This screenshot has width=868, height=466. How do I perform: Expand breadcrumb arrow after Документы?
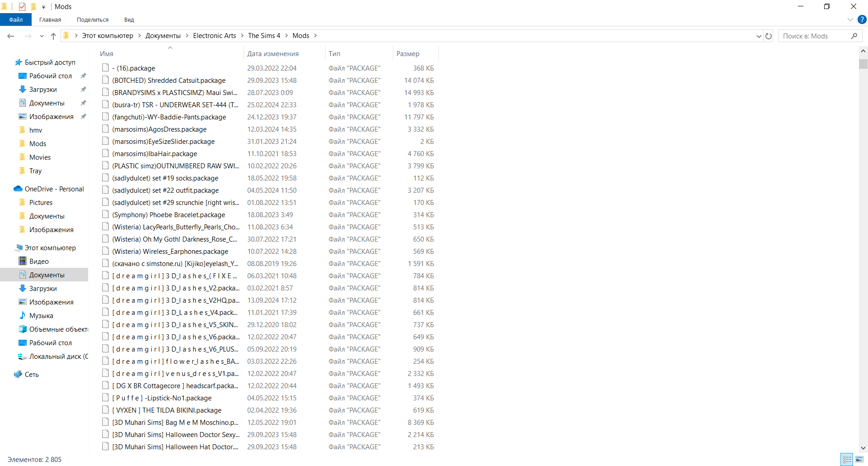(187, 36)
